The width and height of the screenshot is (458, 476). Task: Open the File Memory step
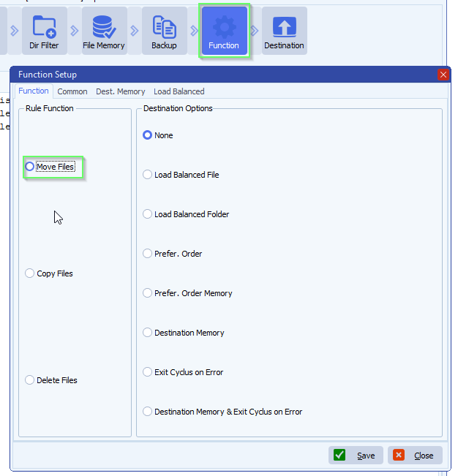(104, 31)
